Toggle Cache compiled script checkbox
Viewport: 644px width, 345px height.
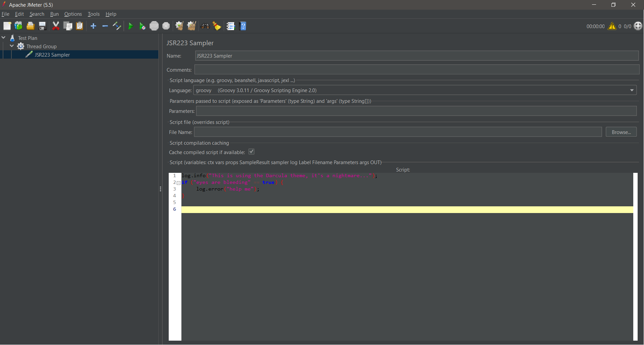click(x=251, y=152)
